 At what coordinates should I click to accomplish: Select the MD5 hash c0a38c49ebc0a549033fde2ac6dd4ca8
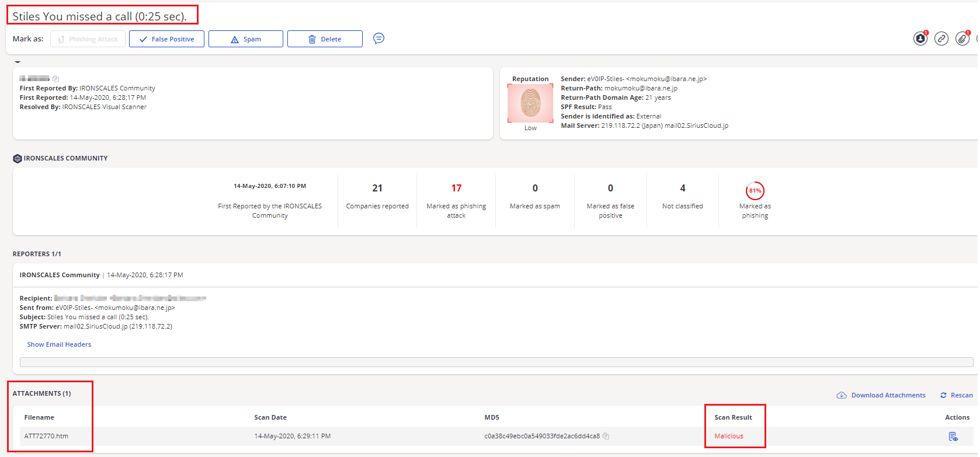[542, 436]
